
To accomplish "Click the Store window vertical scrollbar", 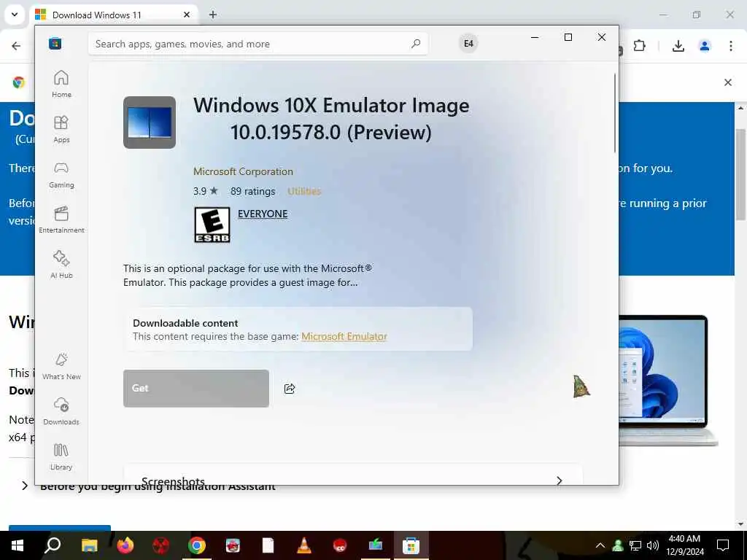I will tap(614, 113).
